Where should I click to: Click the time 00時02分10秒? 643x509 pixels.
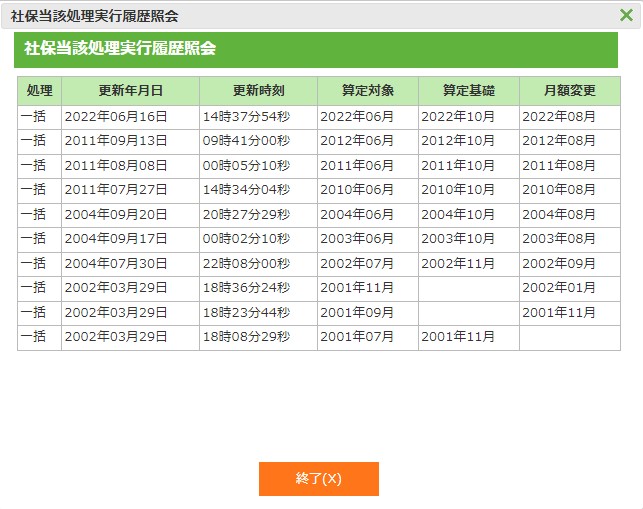coord(246,239)
